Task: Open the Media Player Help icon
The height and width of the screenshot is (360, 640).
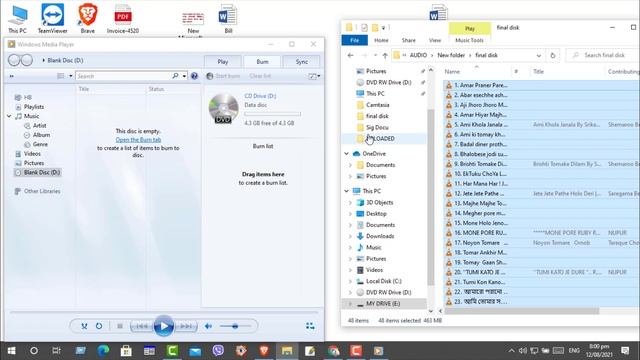Action: 194,76
